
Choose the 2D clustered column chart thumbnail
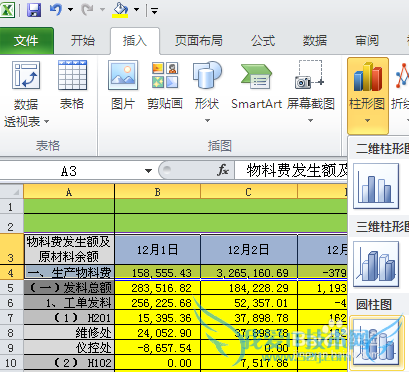376,186
